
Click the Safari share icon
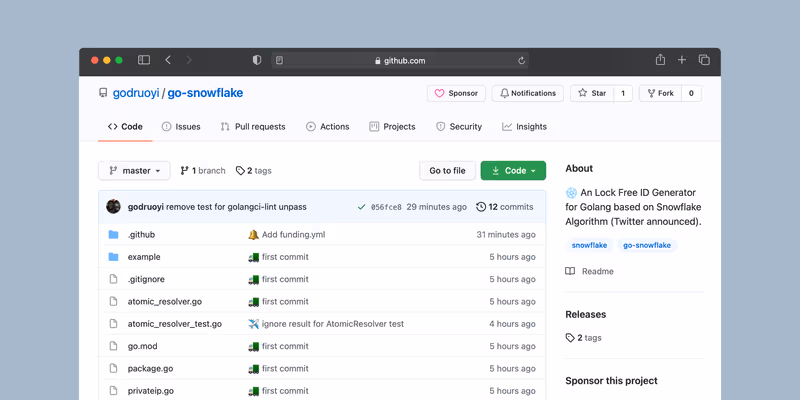click(660, 60)
